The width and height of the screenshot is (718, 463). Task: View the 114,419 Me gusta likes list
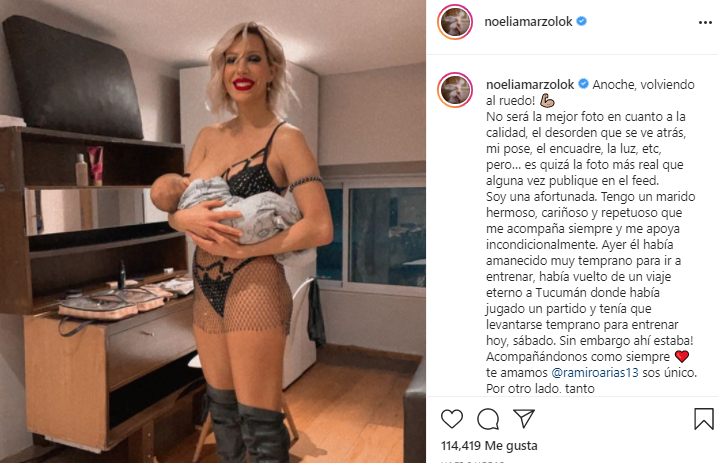[x=489, y=445]
